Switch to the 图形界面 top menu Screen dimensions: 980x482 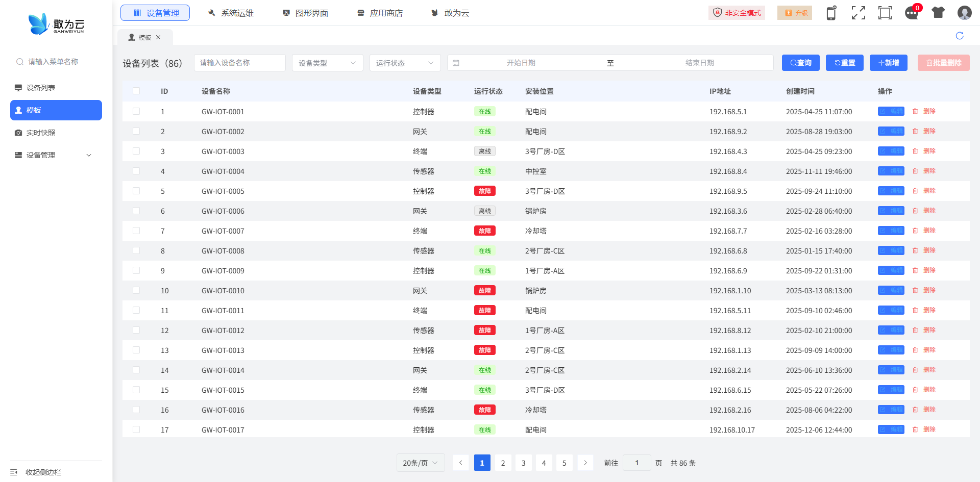pyautogui.click(x=305, y=13)
